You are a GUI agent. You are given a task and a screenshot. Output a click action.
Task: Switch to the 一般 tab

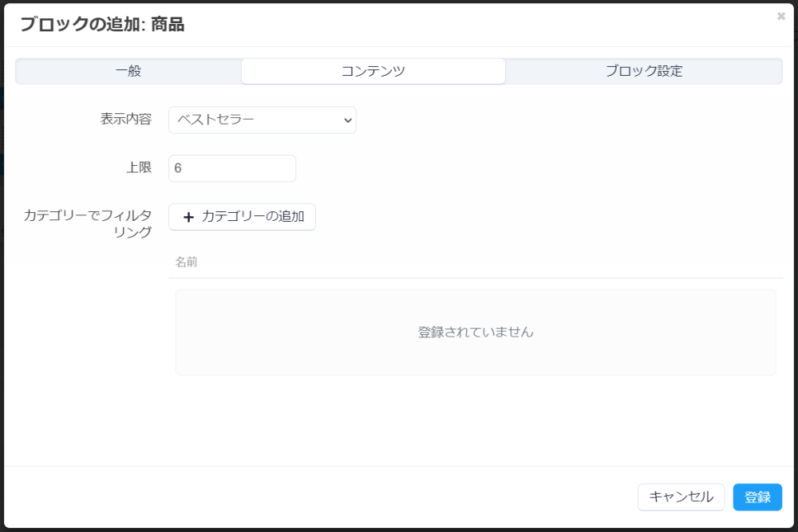128,71
